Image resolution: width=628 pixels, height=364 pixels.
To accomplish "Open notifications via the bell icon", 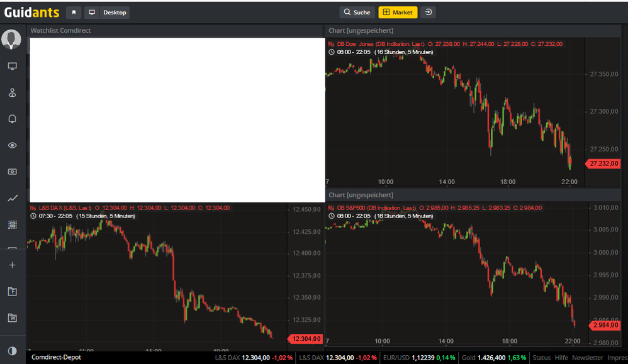I will pos(12,119).
